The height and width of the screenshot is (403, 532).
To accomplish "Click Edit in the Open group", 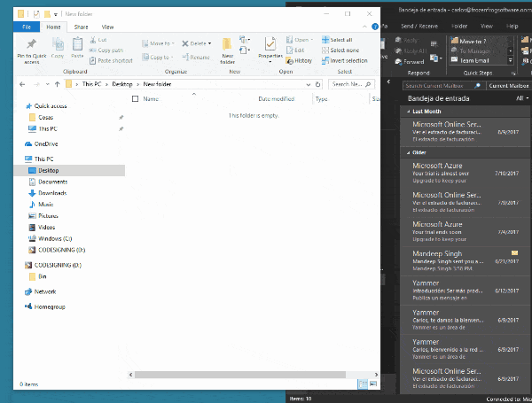I will 295,50.
